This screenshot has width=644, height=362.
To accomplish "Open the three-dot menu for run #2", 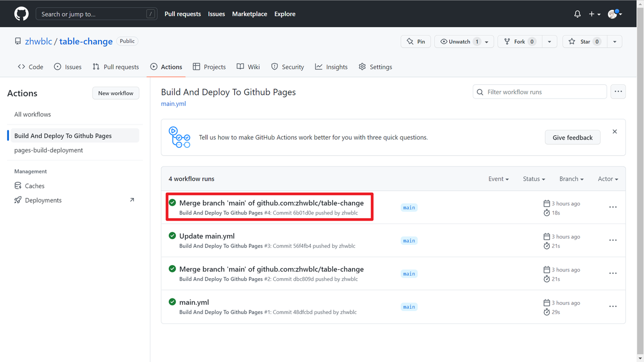I will click(613, 273).
